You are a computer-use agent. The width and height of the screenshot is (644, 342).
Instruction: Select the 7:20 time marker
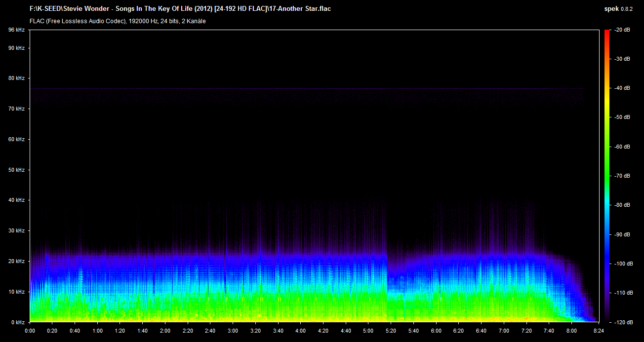(526, 331)
